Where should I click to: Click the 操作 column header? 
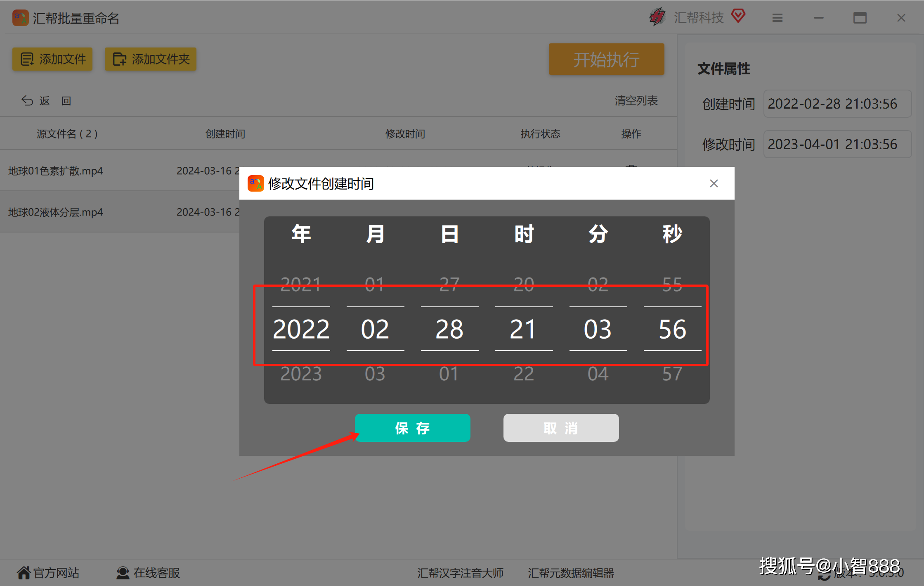tap(631, 134)
